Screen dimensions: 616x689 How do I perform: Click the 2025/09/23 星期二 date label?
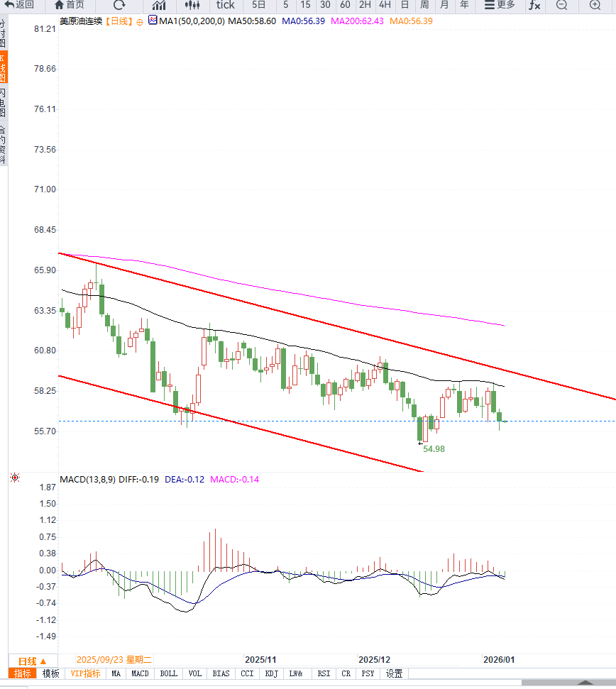tap(114, 660)
